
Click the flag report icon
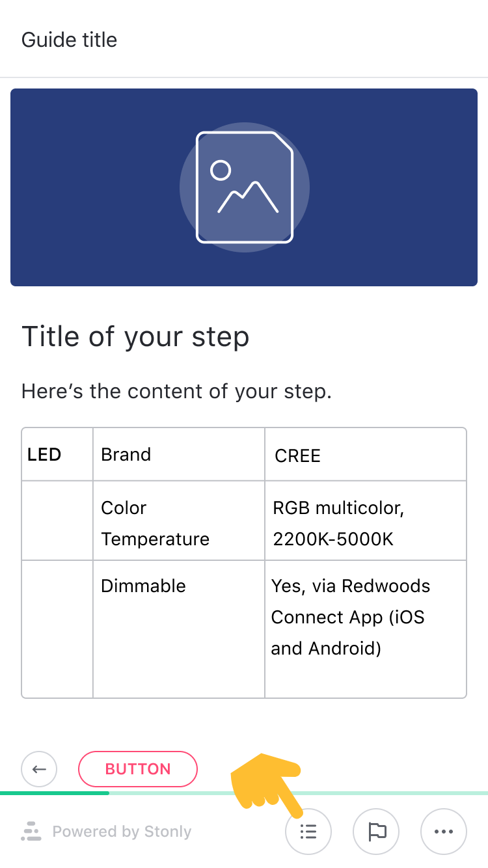[376, 832]
